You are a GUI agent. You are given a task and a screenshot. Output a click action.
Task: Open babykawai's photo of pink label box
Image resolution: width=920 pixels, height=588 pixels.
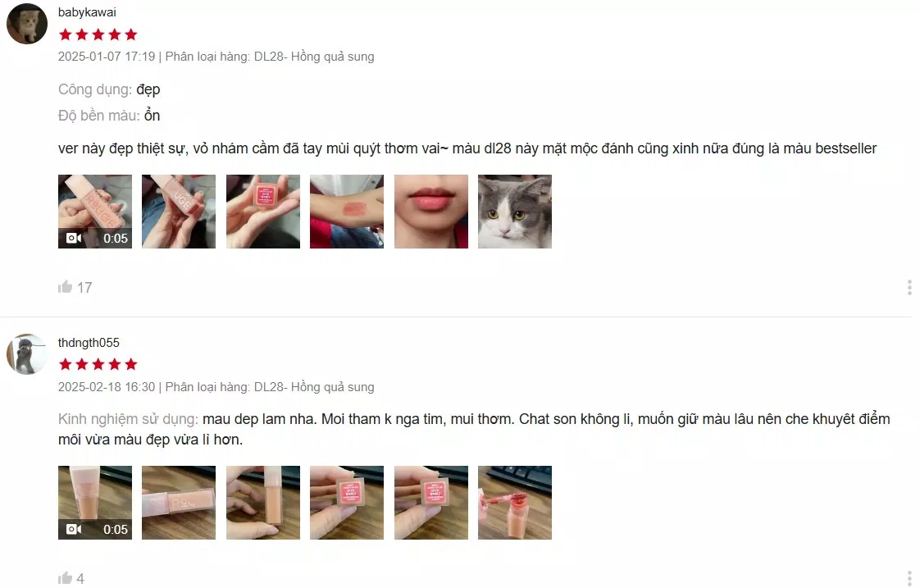click(x=263, y=212)
